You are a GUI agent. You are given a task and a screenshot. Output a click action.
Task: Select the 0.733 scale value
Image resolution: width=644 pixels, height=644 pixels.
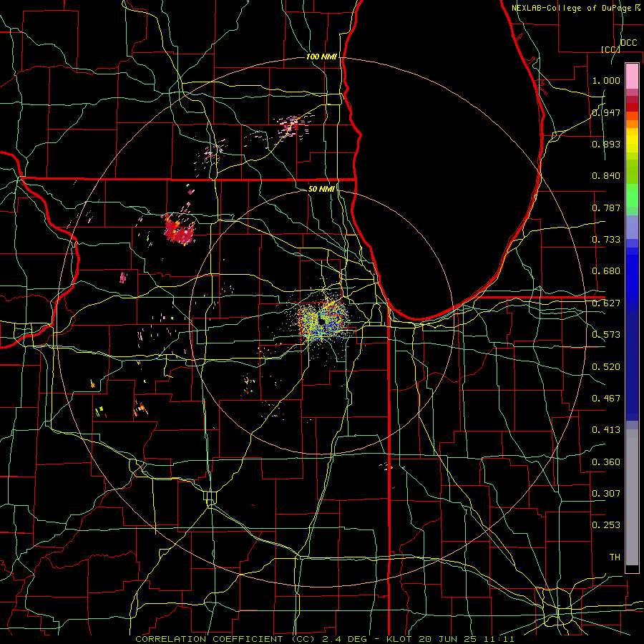[606, 240]
